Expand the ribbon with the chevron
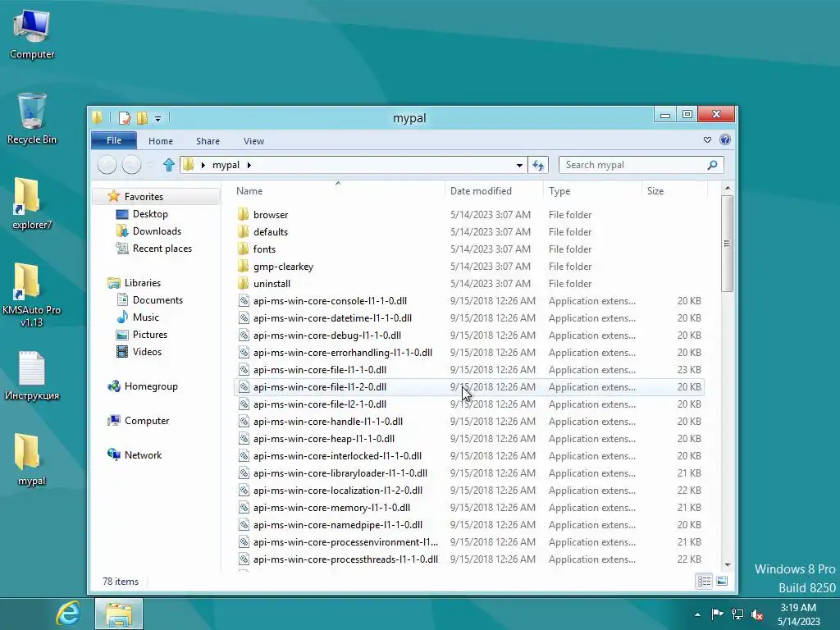Image resolution: width=840 pixels, height=630 pixels. tap(707, 139)
